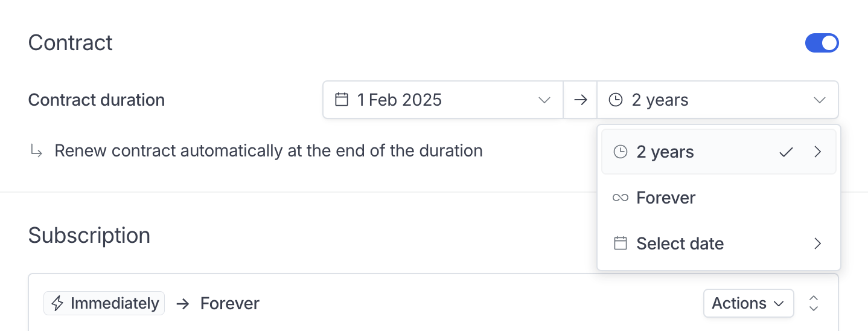Viewport: 868px width, 331px height.
Task: Click the Immediately tag in Subscription
Action: (104, 303)
